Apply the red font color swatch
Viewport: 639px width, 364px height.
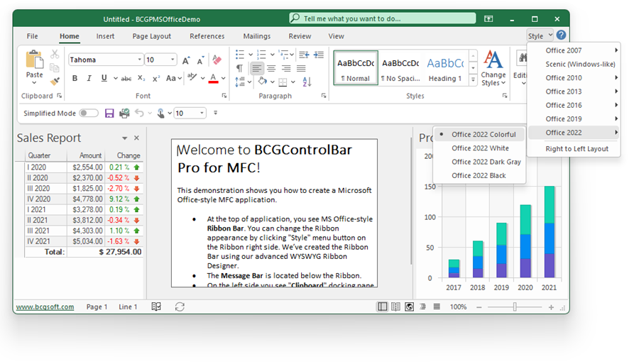point(213,78)
